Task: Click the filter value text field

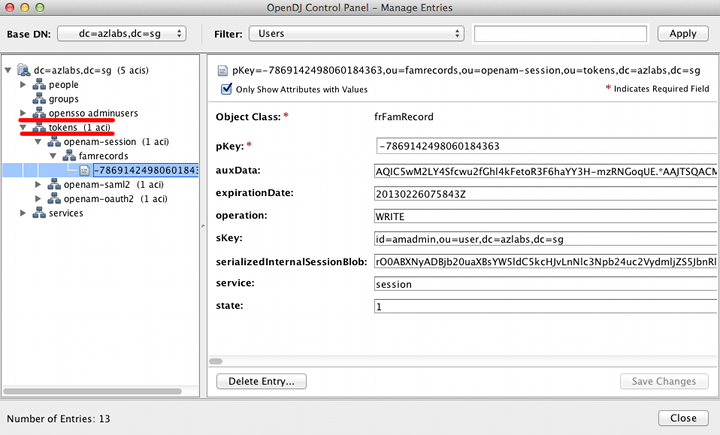Action: click(x=560, y=34)
